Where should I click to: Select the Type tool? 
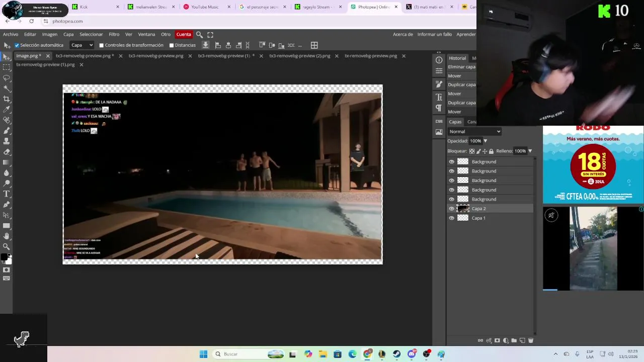[x=7, y=194]
